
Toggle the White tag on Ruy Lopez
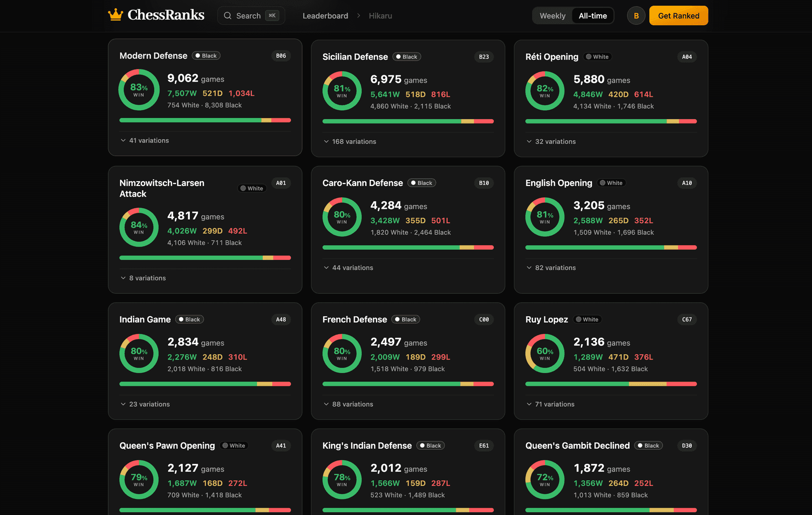(x=587, y=319)
